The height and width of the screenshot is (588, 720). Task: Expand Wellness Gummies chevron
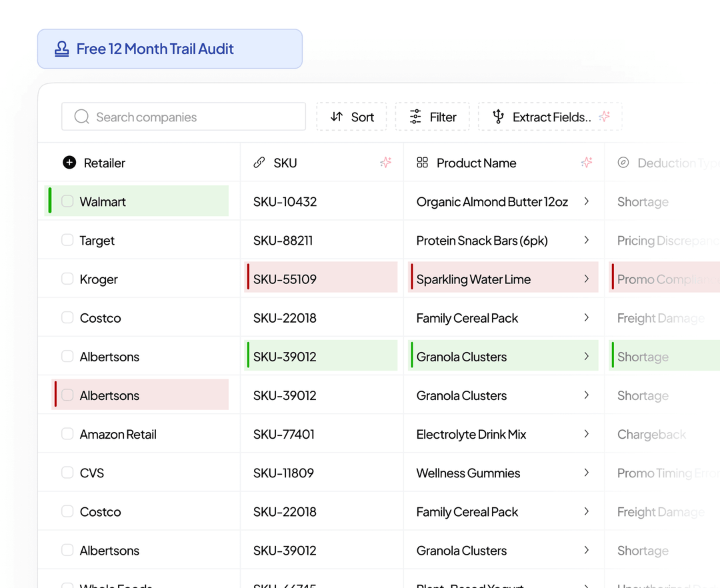587,472
